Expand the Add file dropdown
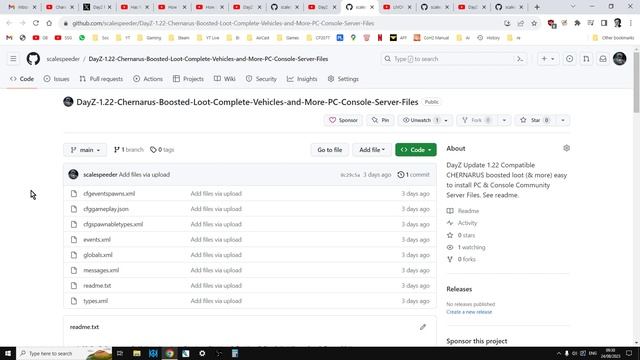The image size is (640, 360). (x=371, y=150)
